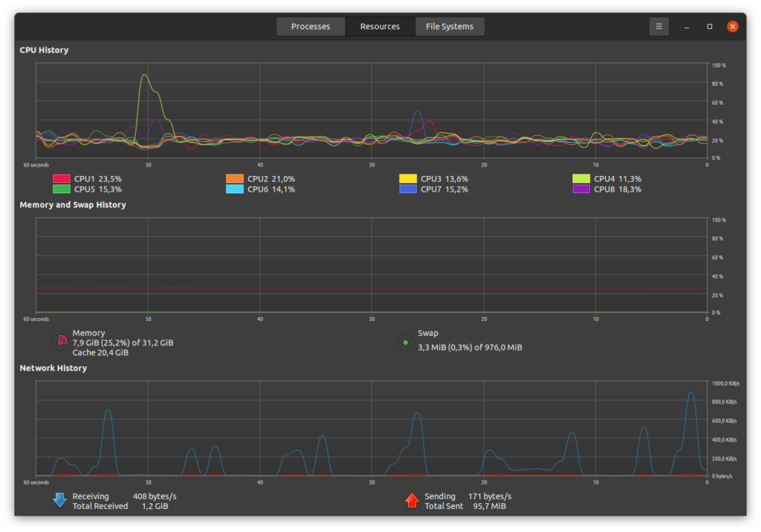Maximize the System Monitor window
This screenshot has width=761, height=532.
coord(709,26)
